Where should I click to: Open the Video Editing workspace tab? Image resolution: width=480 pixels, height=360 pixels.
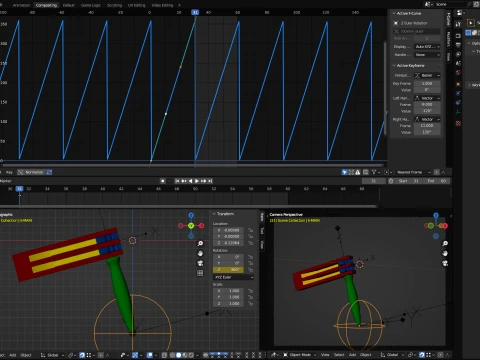(162, 5)
